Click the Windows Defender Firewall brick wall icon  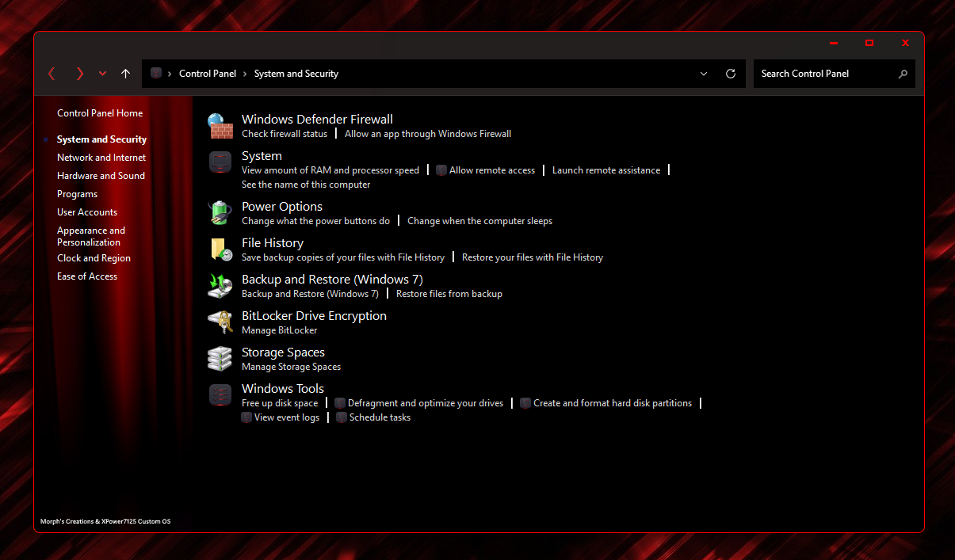tap(220, 126)
